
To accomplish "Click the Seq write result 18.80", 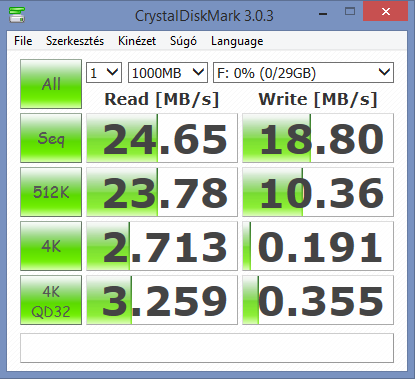I will [318, 138].
